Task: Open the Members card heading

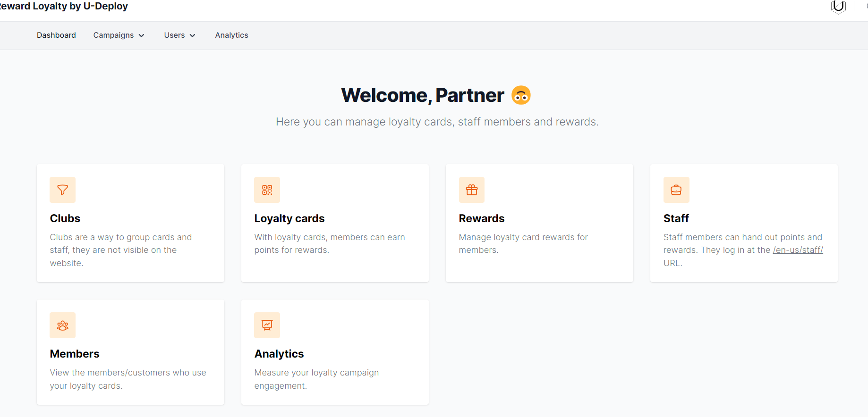Action: pos(75,354)
